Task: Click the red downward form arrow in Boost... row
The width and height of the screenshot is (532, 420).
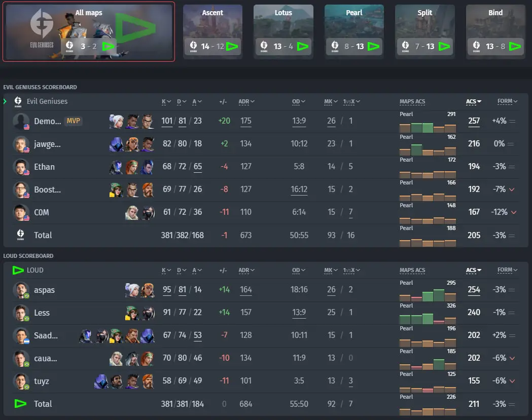Action: pyautogui.click(x=512, y=189)
